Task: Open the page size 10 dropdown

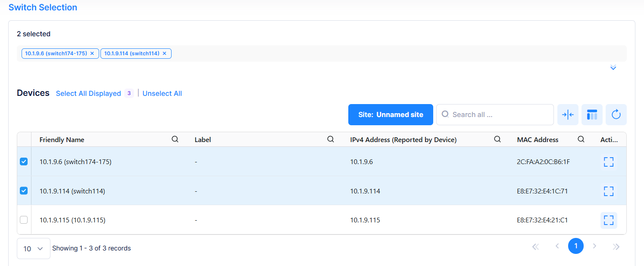Action: tap(33, 248)
